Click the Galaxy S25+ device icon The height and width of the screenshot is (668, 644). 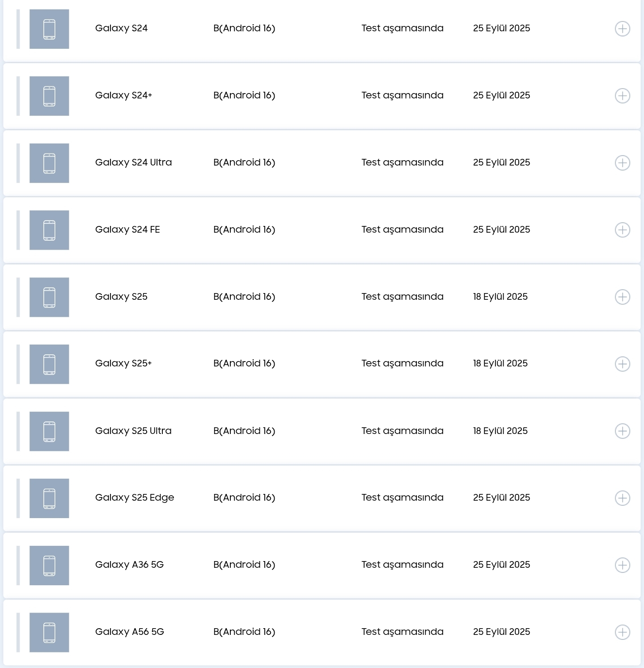click(49, 364)
